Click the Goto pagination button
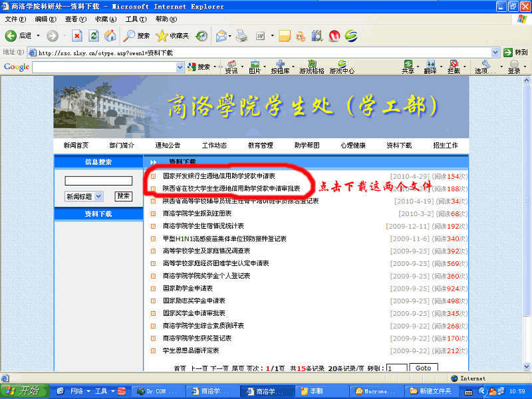This screenshot has height=399, width=532. pyautogui.click(x=423, y=368)
